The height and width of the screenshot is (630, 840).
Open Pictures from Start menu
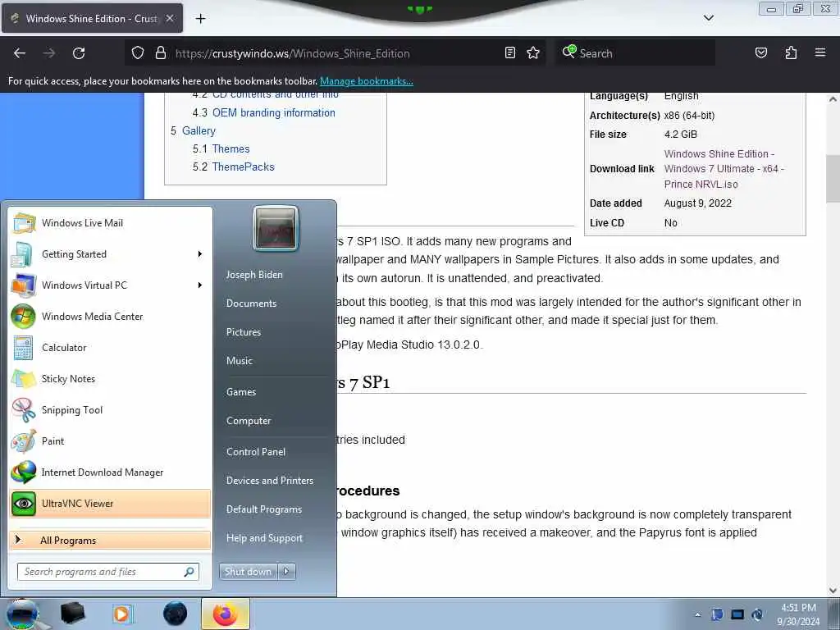244,332
